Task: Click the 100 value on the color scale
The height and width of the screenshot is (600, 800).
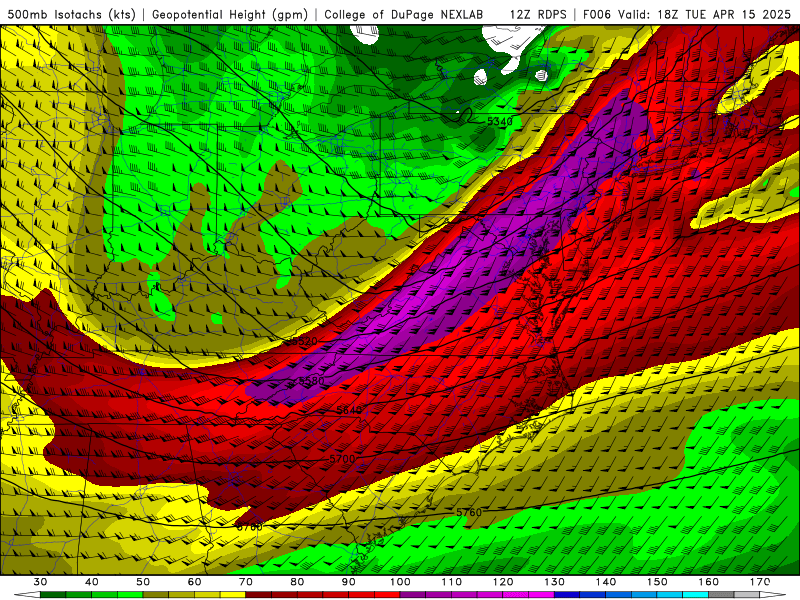Action: (400, 582)
